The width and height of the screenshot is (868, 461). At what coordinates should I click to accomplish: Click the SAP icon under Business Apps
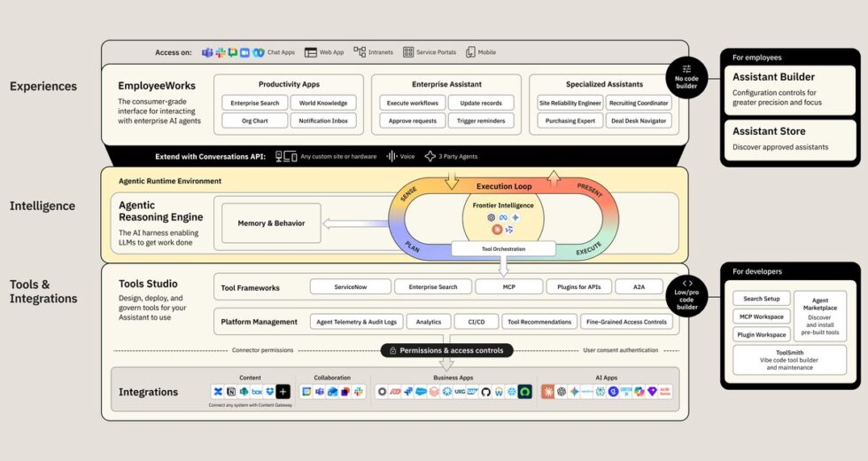(472, 392)
